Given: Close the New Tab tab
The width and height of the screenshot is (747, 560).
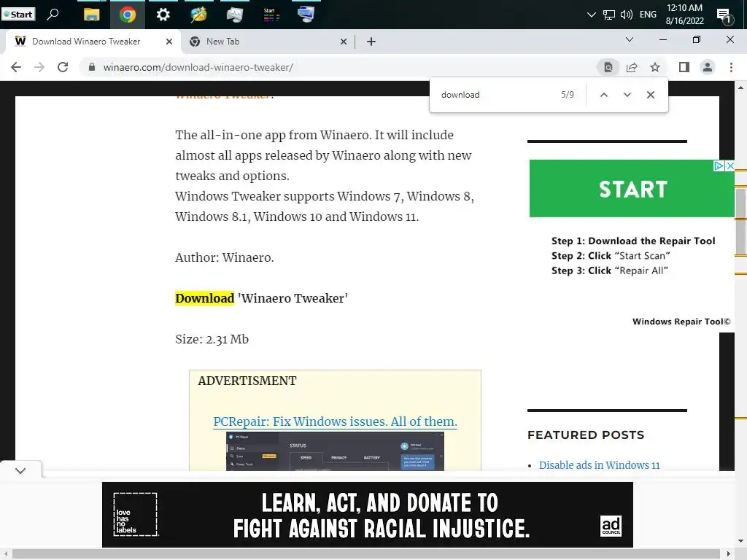Looking at the screenshot, I should click(x=344, y=42).
